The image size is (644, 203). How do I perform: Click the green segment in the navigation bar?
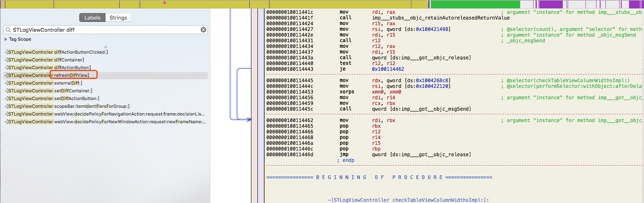tap(475, 4)
